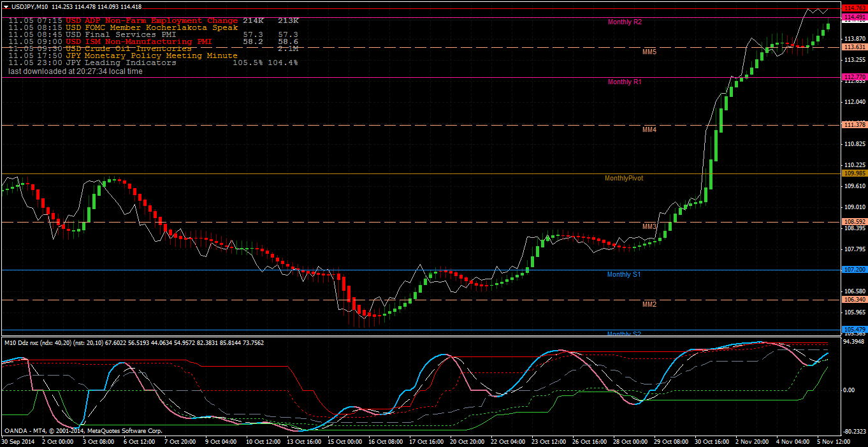Click the 110.825 price scale value

pyautogui.click(x=854, y=144)
